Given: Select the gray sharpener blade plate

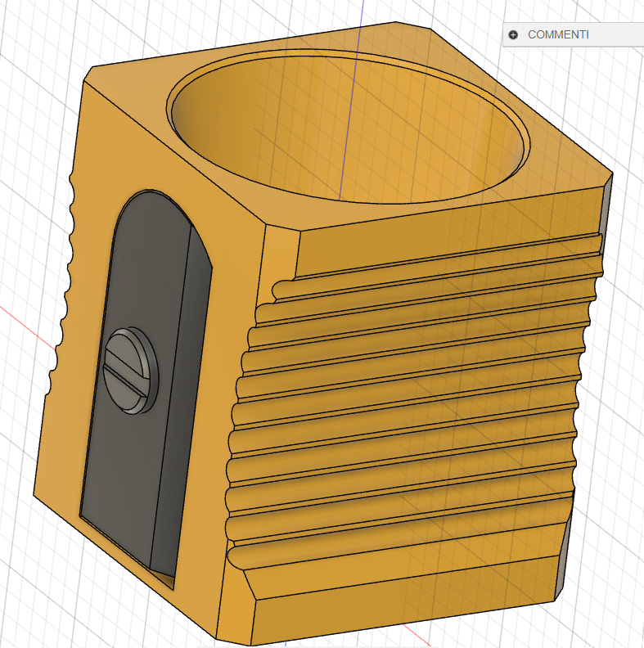Looking at the screenshot, I should (x=145, y=385).
